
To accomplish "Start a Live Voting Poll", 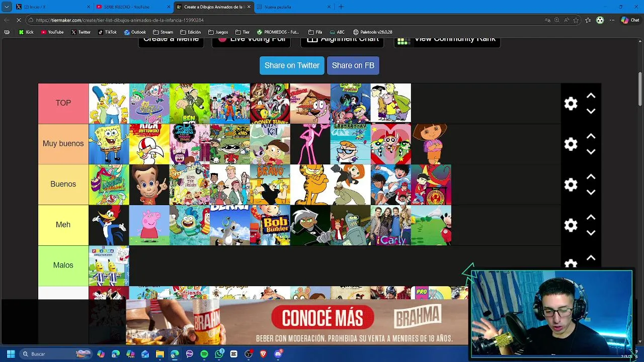I will [251, 40].
